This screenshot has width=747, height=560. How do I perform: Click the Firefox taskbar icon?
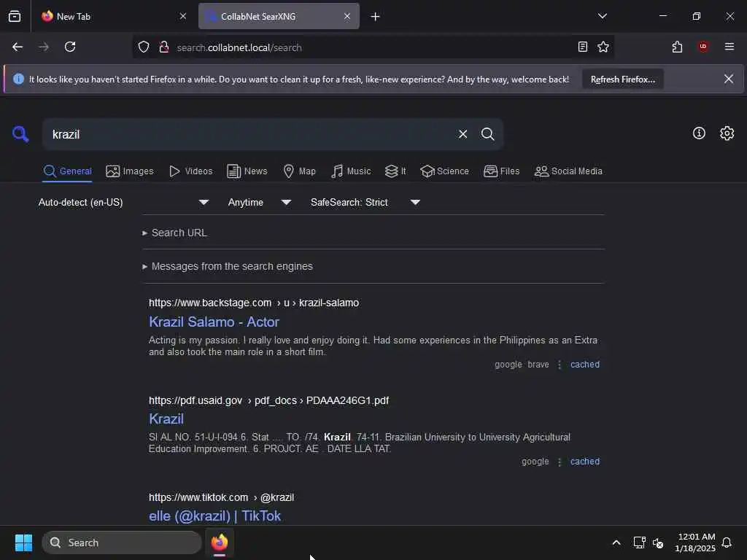(220, 542)
